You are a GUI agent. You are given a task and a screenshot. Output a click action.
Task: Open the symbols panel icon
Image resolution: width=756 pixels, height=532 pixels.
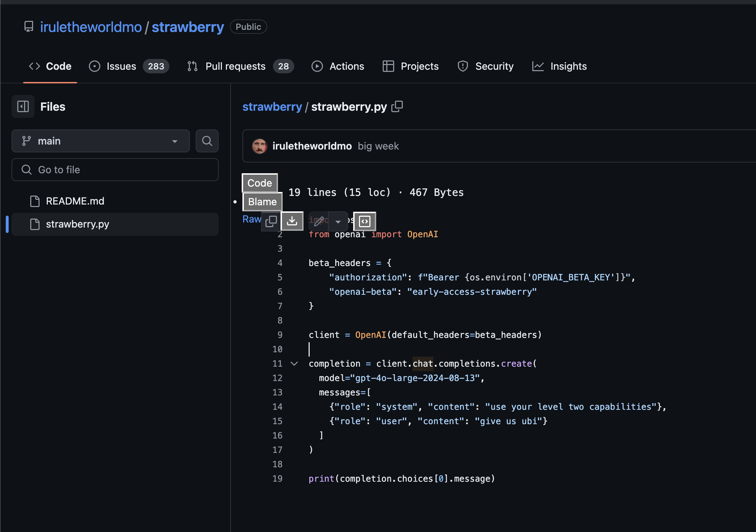click(365, 221)
